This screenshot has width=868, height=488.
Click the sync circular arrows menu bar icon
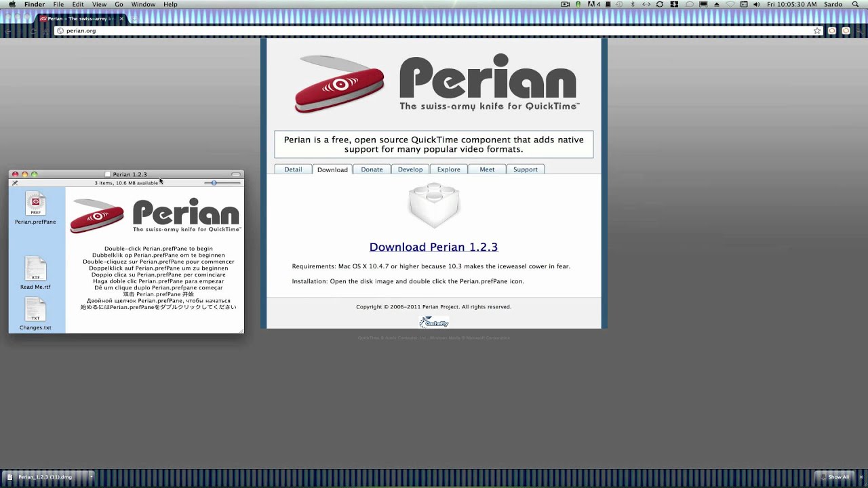pyautogui.click(x=660, y=4)
